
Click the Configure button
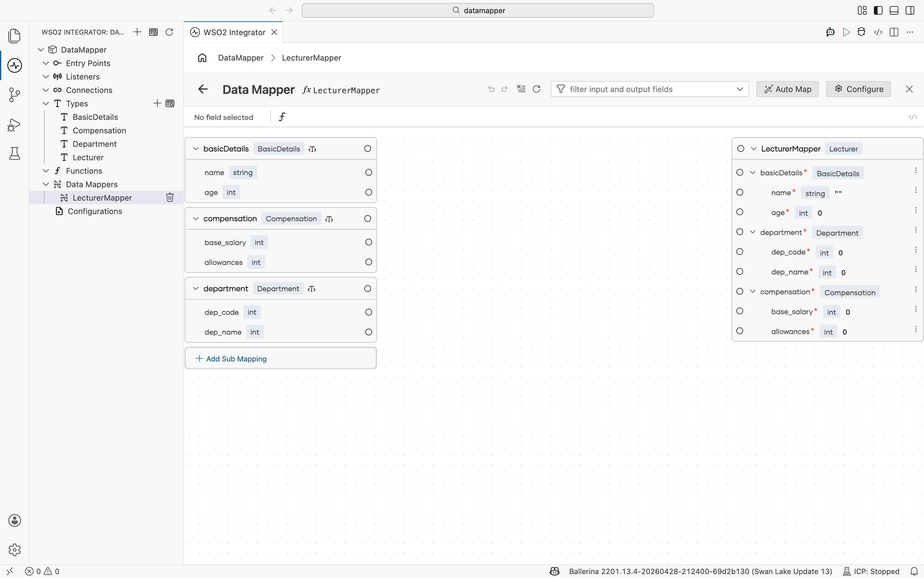pos(858,89)
